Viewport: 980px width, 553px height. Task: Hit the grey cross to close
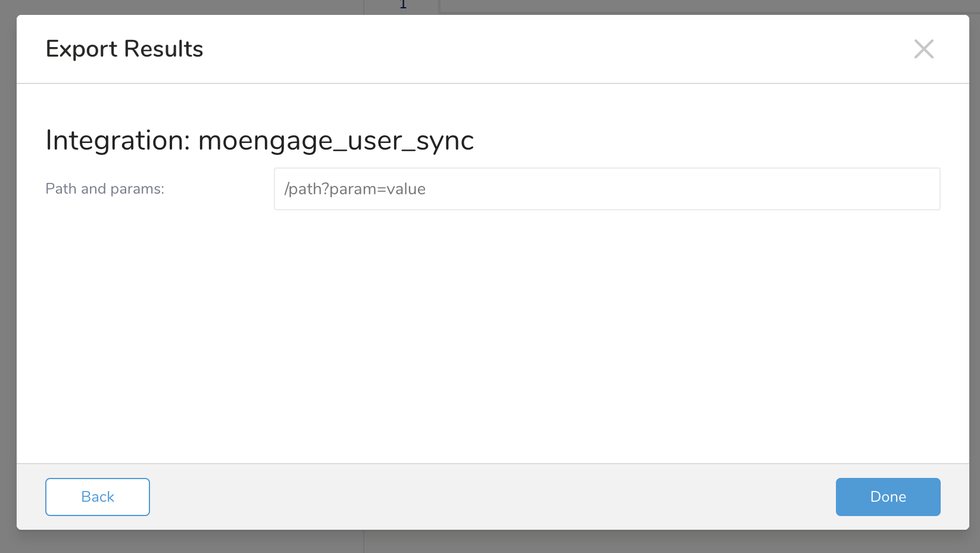(923, 49)
